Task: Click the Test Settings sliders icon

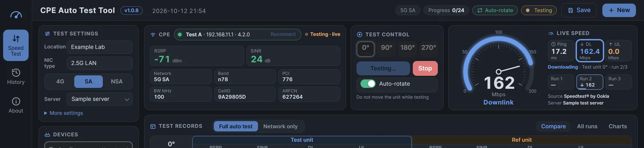Action: 47,33
